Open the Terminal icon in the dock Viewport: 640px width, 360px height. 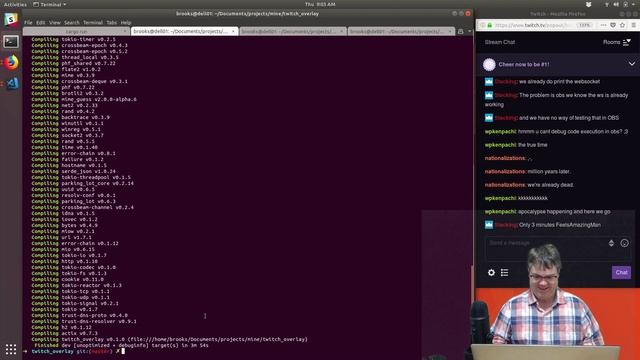(11, 42)
